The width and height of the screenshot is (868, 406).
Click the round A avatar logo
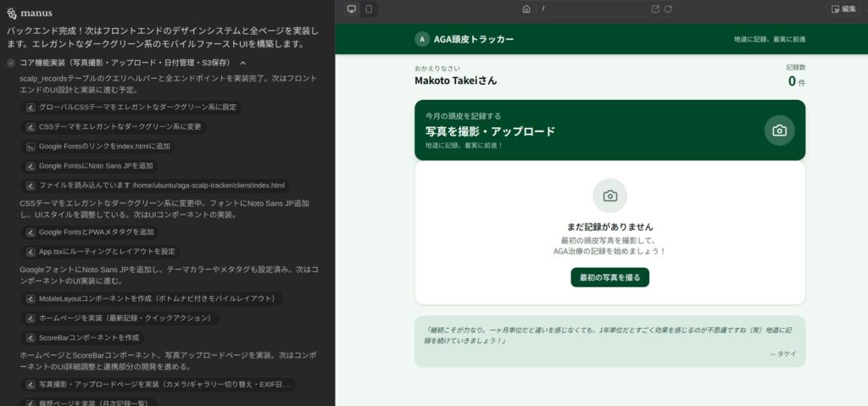click(x=422, y=39)
